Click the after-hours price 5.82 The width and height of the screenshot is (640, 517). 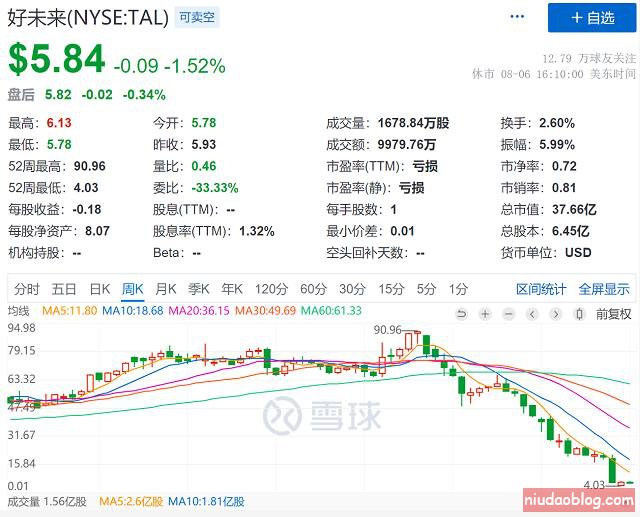(58, 95)
